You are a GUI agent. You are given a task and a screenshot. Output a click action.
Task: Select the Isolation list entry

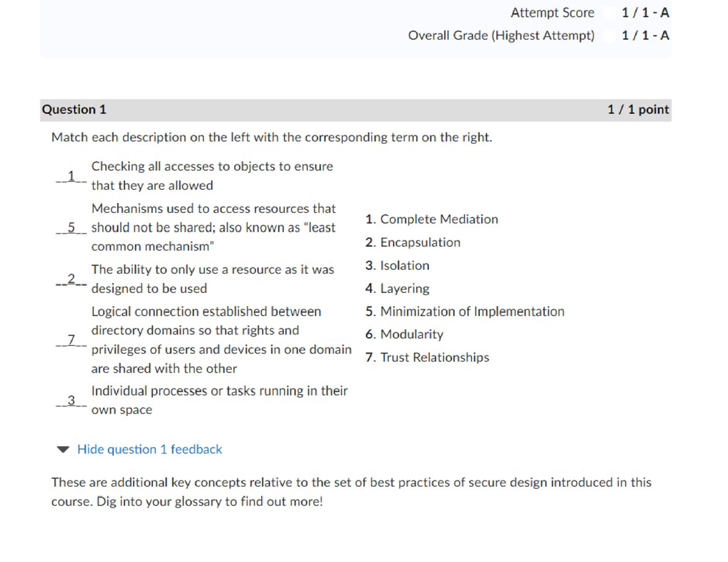click(x=398, y=266)
